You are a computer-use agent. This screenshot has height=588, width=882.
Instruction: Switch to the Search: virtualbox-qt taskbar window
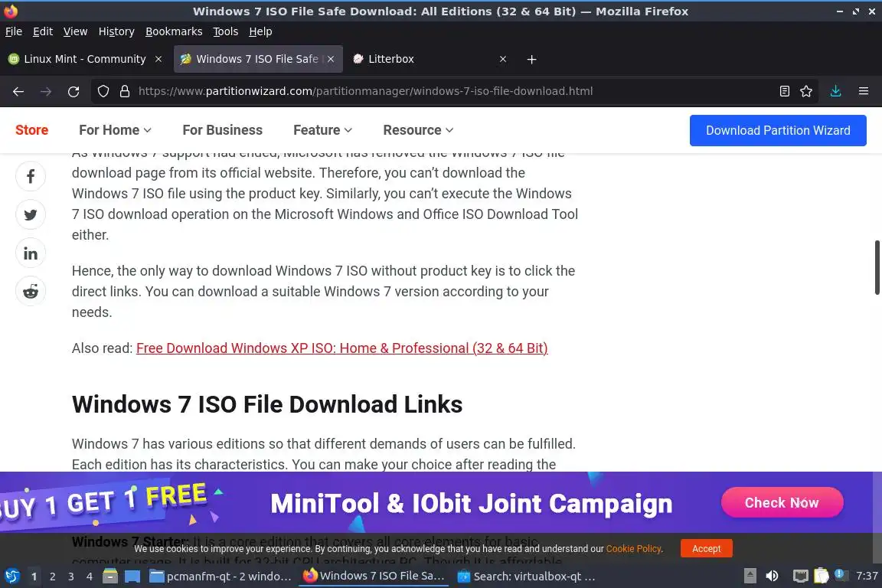point(526,577)
